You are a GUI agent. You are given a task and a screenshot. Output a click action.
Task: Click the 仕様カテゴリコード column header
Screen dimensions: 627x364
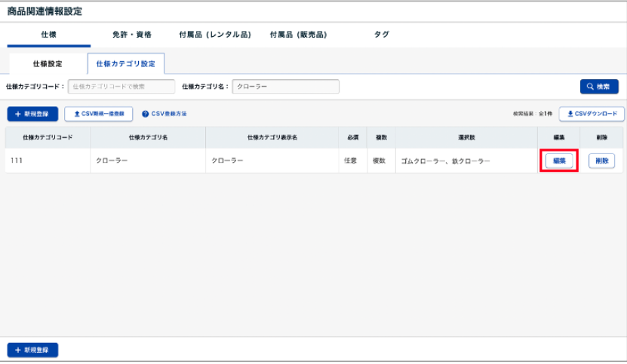(x=48, y=138)
